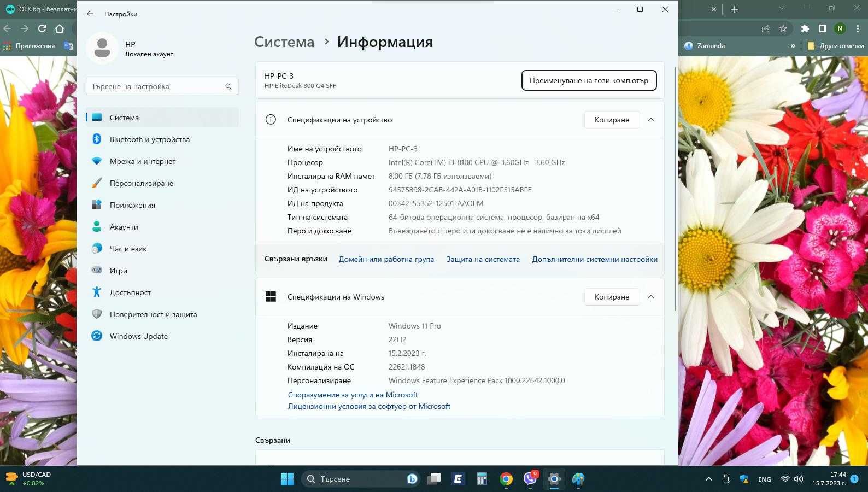Open the USD/CAD widget on taskbar
This screenshot has width=868, height=492.
click(28, 479)
